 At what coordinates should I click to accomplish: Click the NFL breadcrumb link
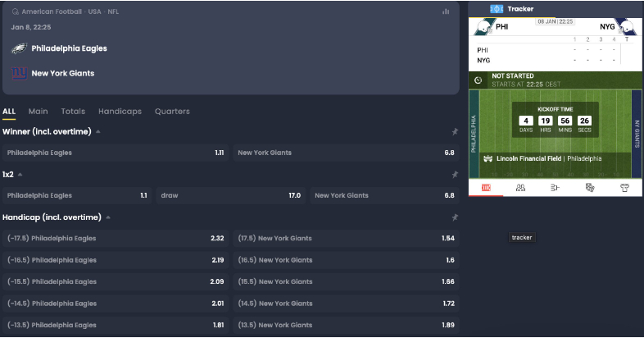tap(113, 11)
